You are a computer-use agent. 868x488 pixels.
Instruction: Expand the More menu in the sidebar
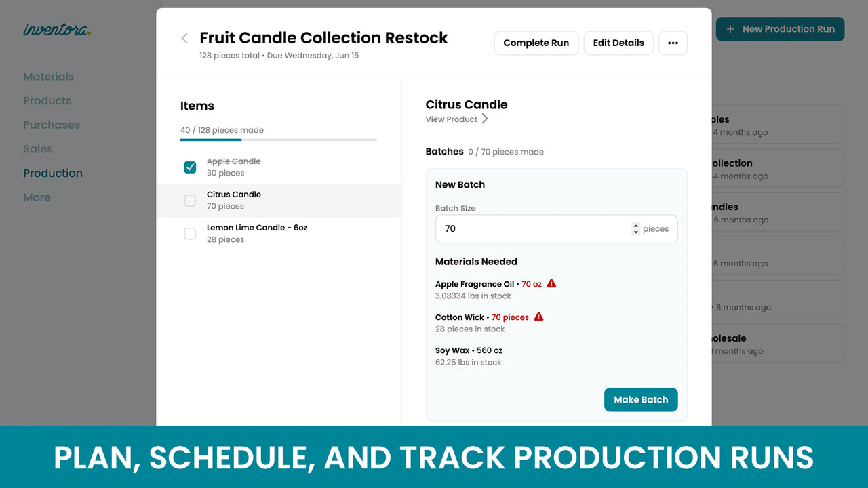click(37, 197)
